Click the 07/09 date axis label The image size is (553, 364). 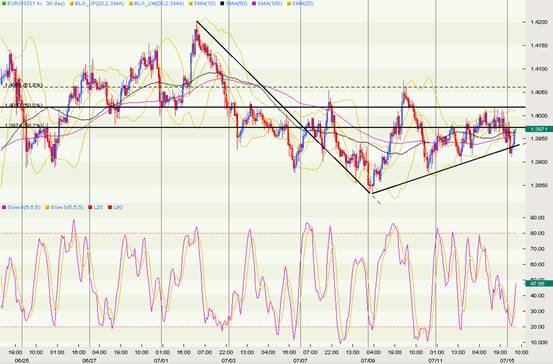click(368, 361)
